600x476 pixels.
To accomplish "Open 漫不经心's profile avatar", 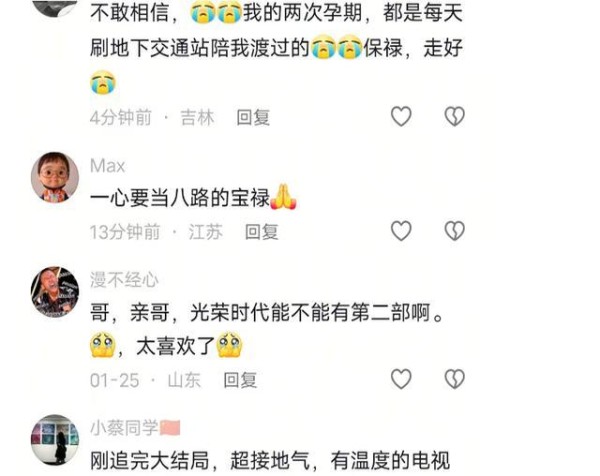I will point(55,292).
